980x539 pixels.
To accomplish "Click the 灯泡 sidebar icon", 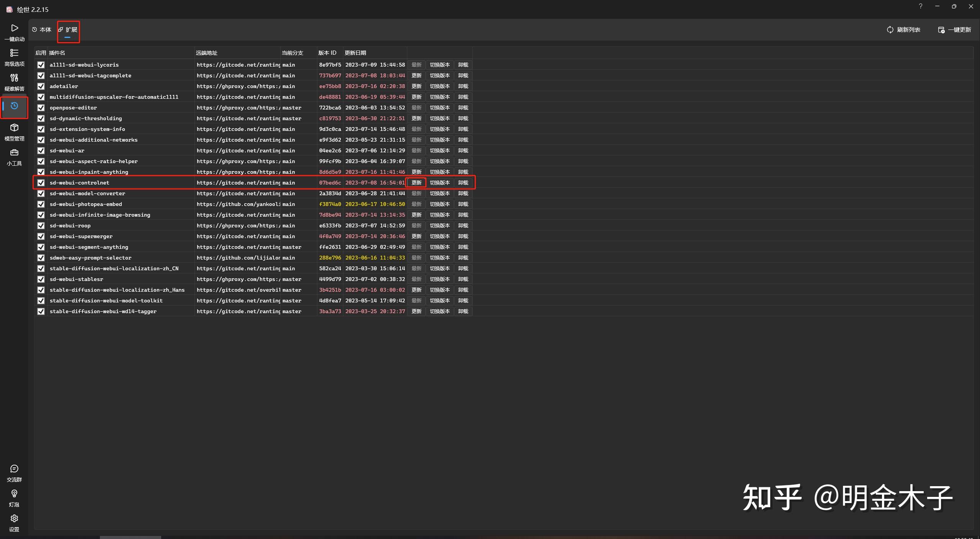I will [14, 498].
